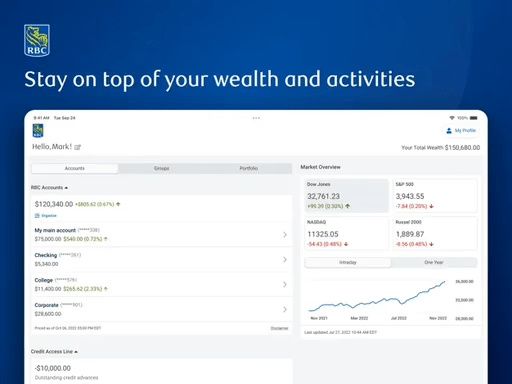Click the Wi-Fi status icon
Screen dimensions: 512x384
click(452, 118)
